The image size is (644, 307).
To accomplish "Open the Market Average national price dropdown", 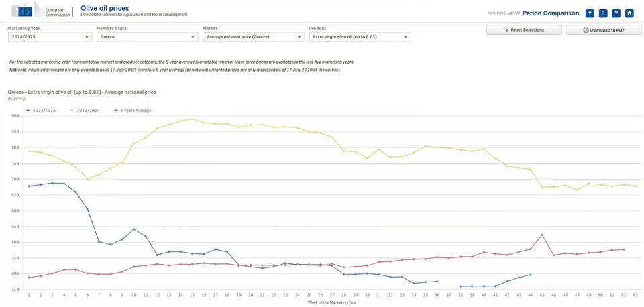I will click(x=254, y=37).
